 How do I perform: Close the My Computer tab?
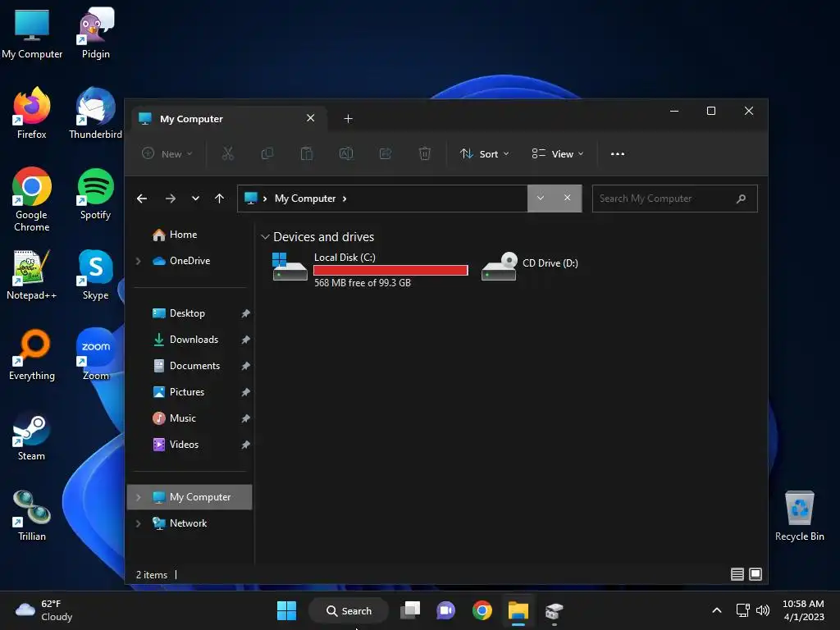coord(310,118)
